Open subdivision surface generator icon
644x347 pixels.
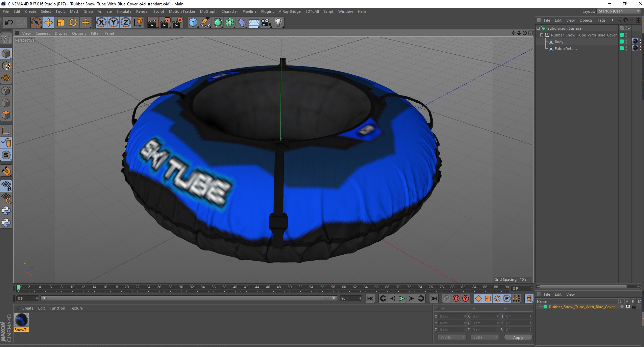tap(218, 23)
